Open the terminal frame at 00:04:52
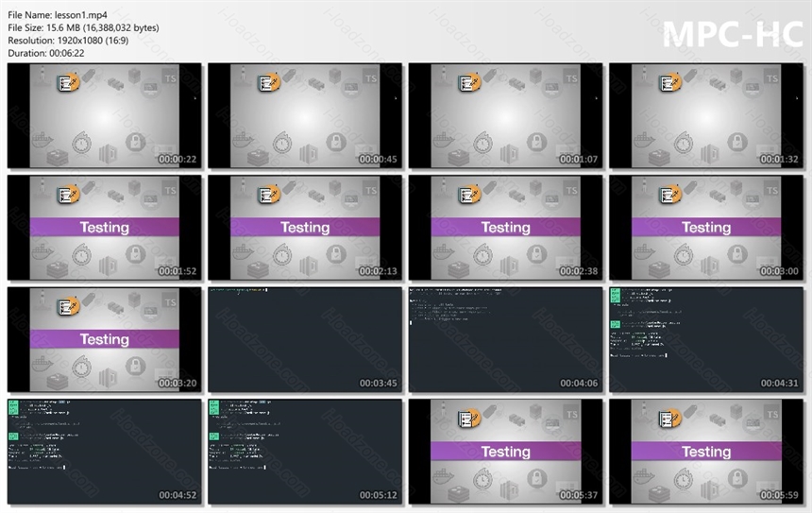The image size is (812, 513). click(x=105, y=452)
